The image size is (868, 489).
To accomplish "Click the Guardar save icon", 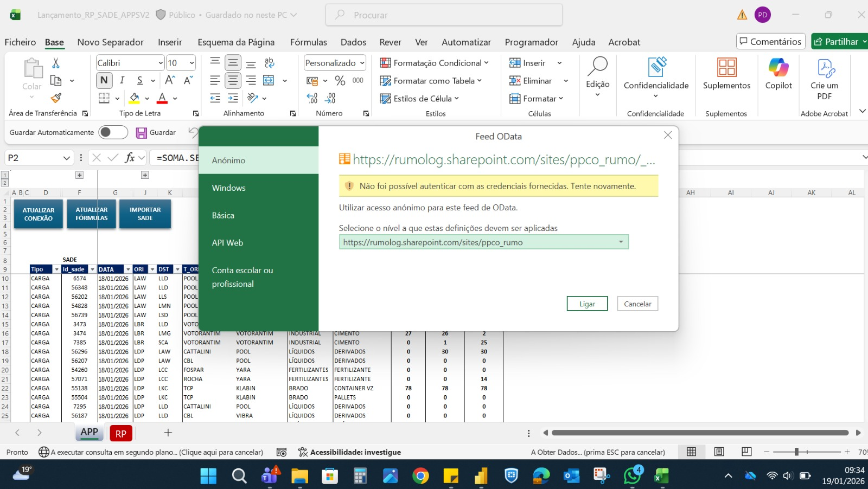I will [x=142, y=133].
